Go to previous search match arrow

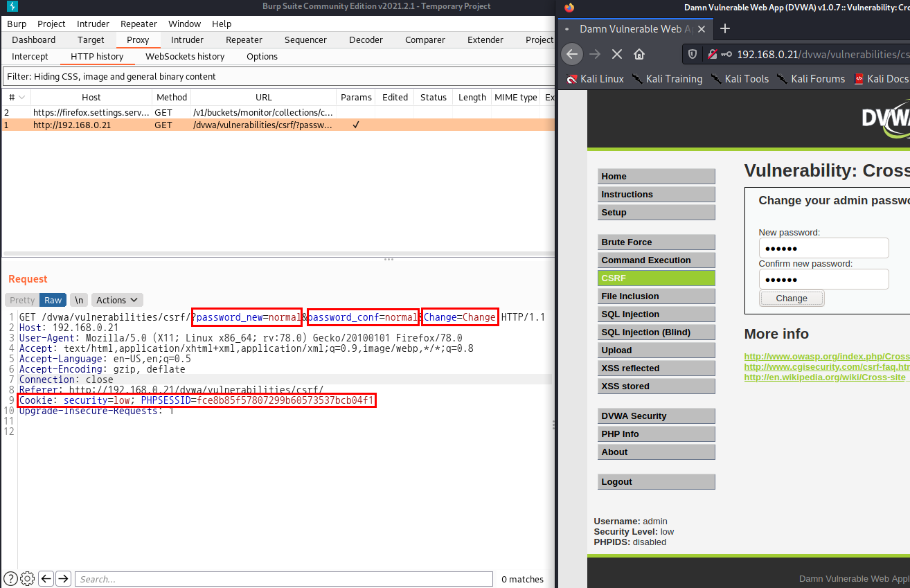pos(46,578)
